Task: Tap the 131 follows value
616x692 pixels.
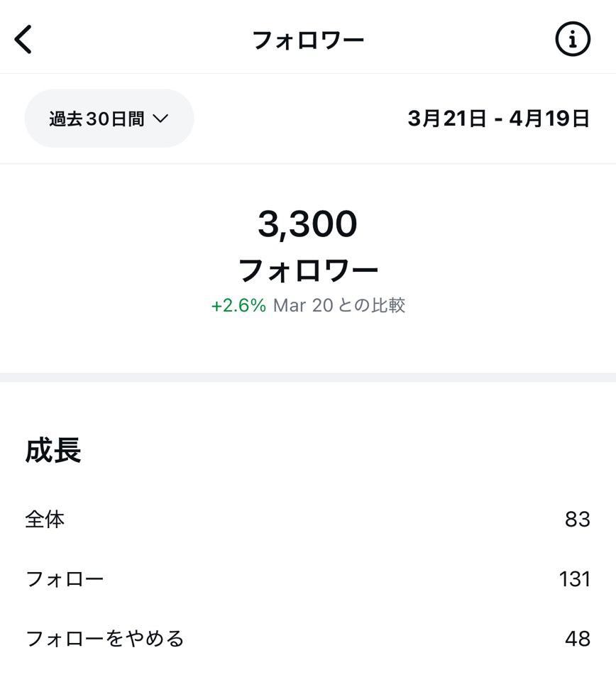Action: [x=574, y=579]
